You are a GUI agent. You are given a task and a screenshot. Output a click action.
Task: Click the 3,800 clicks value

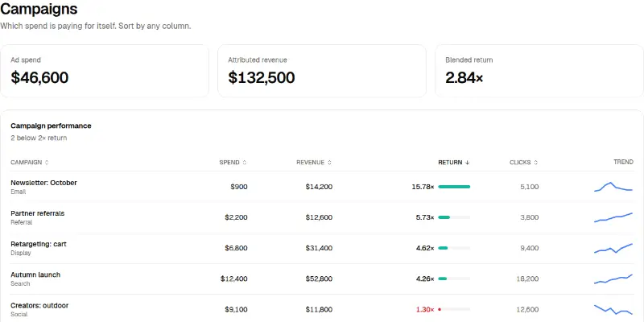pyautogui.click(x=530, y=217)
